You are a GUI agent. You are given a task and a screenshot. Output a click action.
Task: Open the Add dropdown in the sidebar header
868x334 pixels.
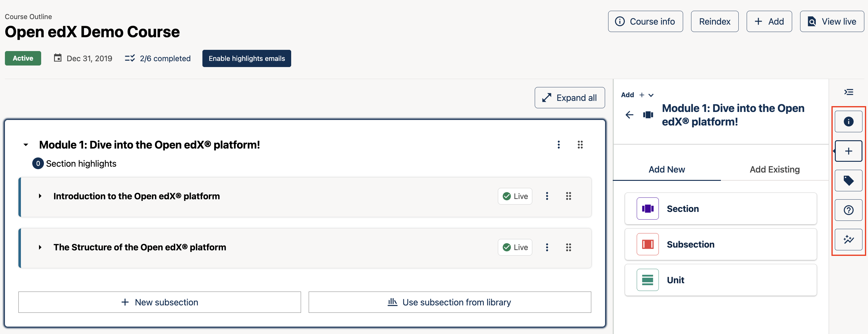coord(637,95)
